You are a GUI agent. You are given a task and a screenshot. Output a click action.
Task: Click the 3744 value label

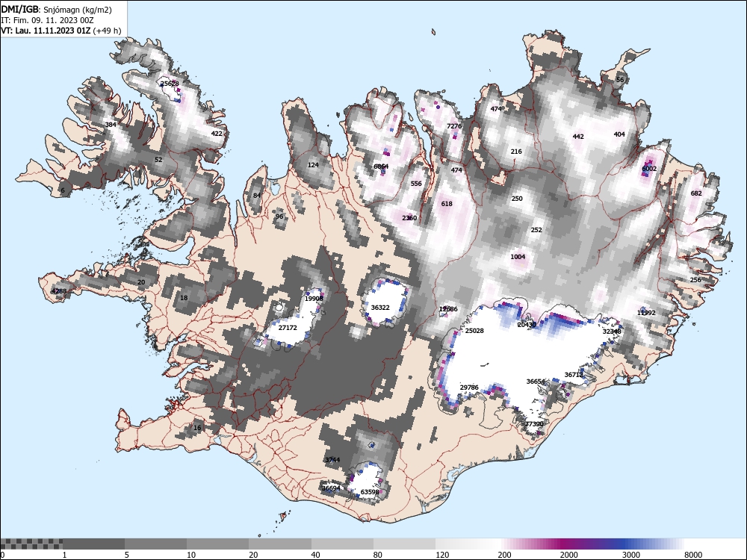[x=332, y=459]
